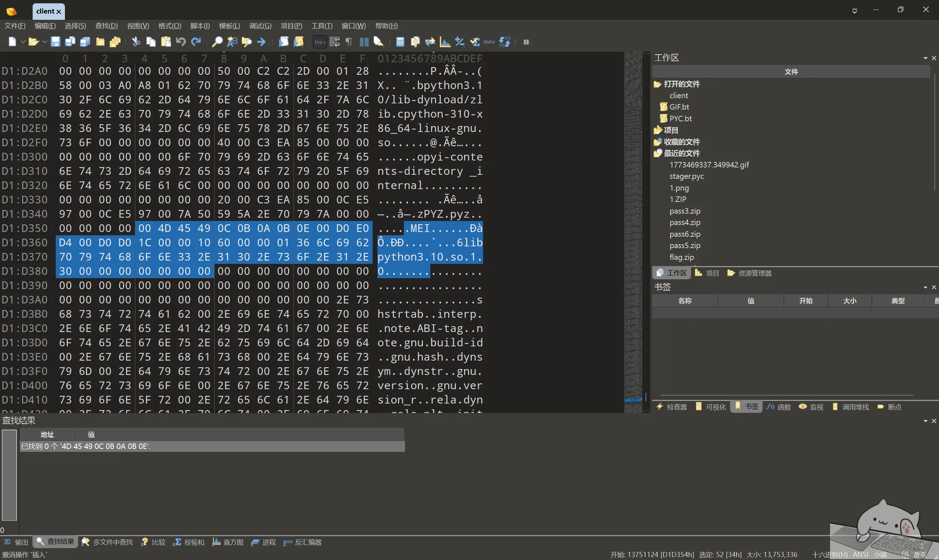Open Histogram from the toolbar

tap(445, 42)
